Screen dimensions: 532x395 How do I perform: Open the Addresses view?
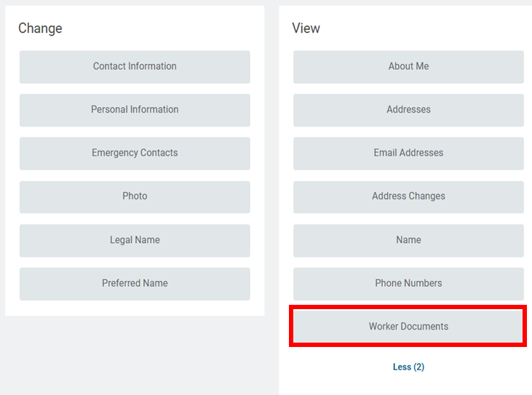408,110
